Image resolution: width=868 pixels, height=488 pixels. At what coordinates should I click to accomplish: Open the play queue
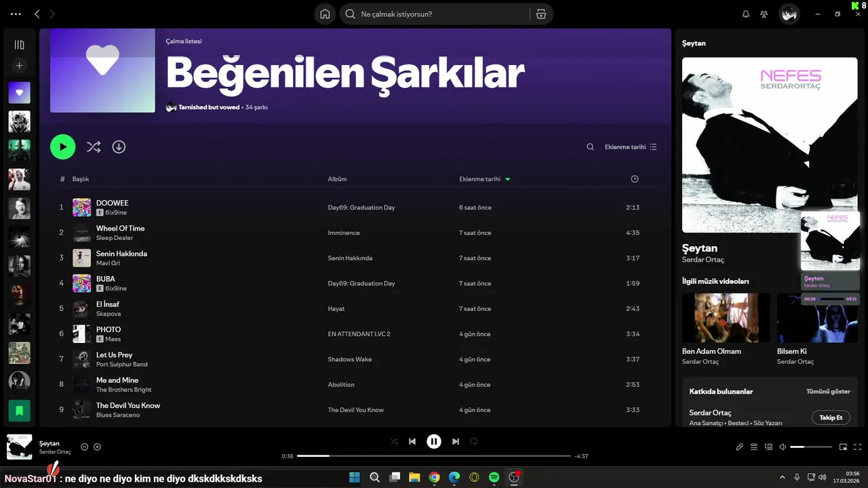click(x=754, y=447)
